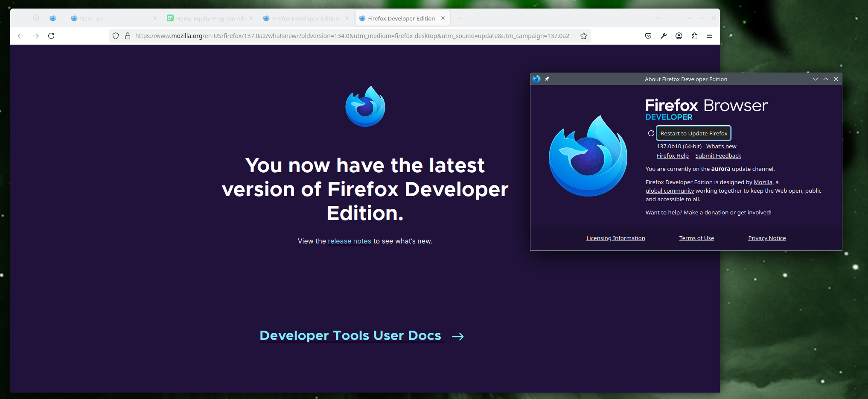Click the pin icon in About dialog titlebar
The width and height of the screenshot is (868, 399).
coord(547,79)
